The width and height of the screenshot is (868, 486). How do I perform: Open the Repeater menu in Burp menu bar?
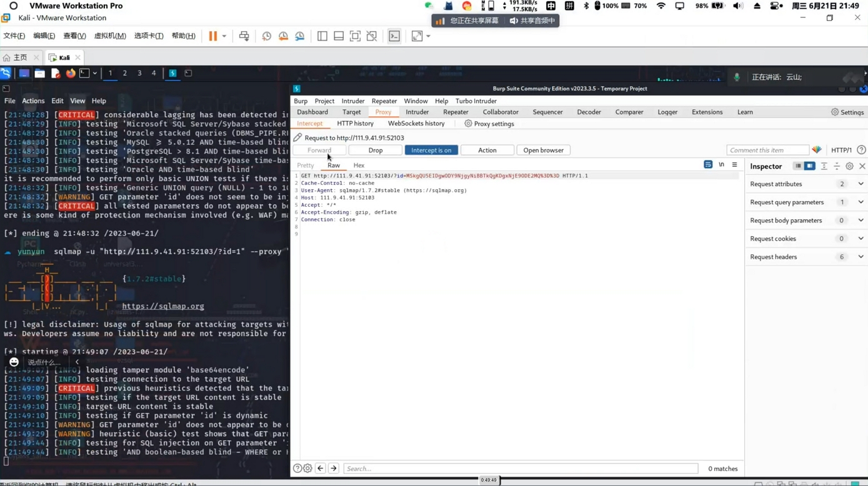click(x=384, y=101)
